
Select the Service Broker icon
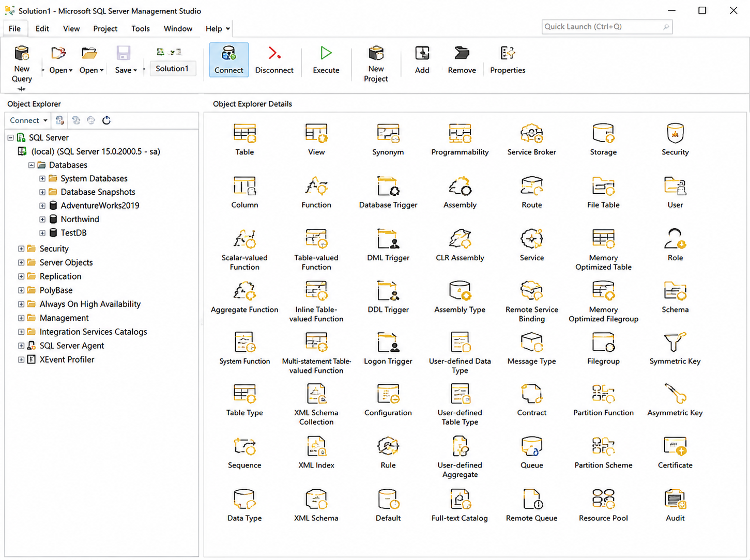pos(532,133)
